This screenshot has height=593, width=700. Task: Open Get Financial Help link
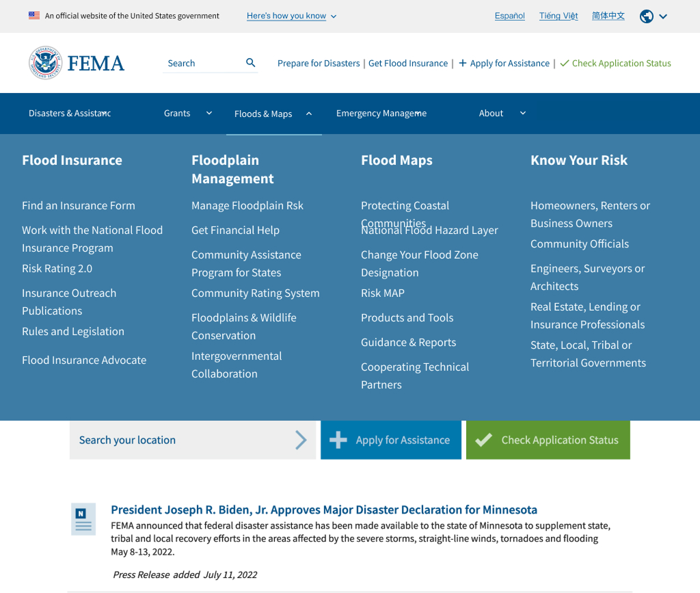[x=235, y=230]
